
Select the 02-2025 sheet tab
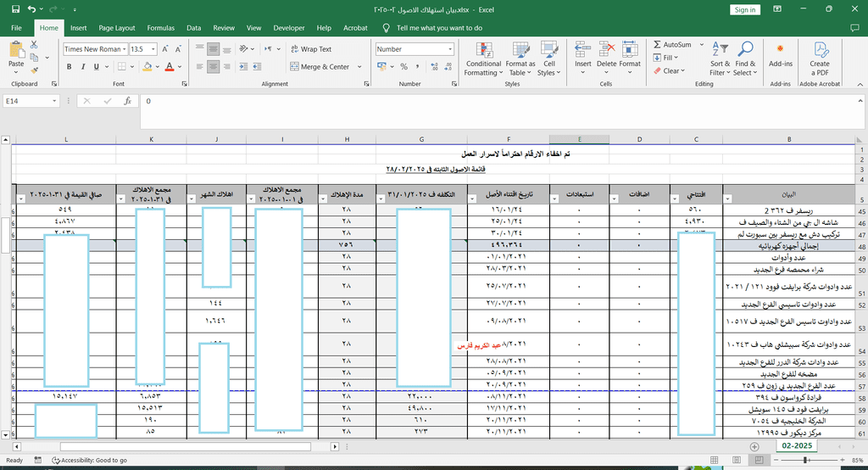(797, 445)
